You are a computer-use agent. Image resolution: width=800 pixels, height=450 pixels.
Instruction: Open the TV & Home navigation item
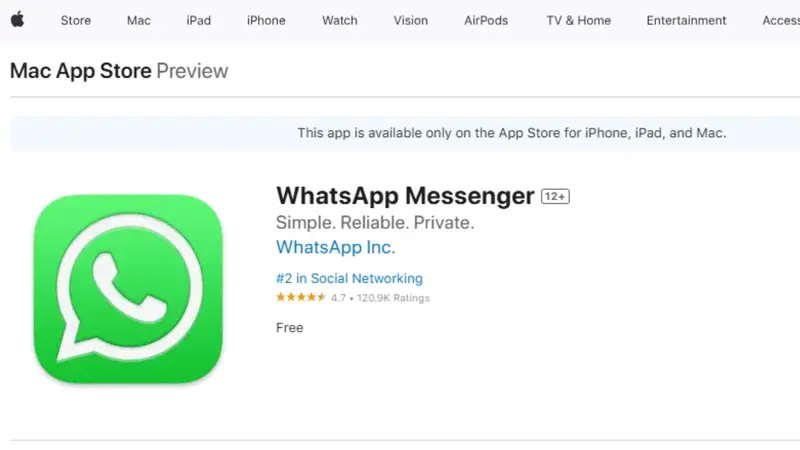(x=579, y=20)
